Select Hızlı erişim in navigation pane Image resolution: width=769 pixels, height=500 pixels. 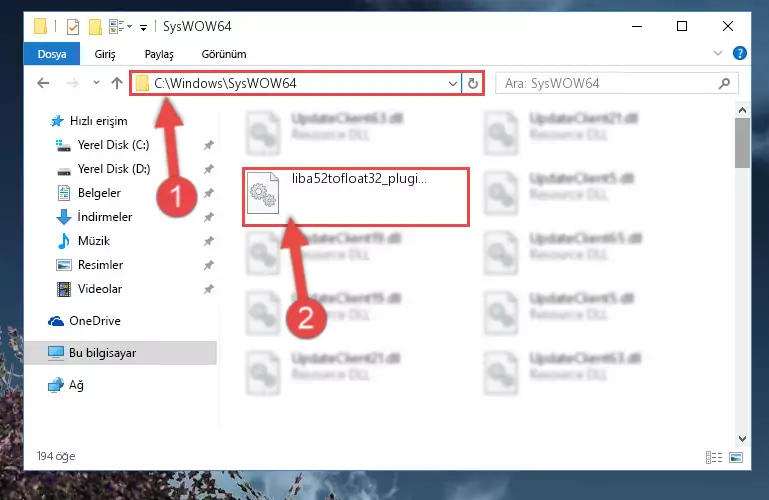[x=99, y=121]
